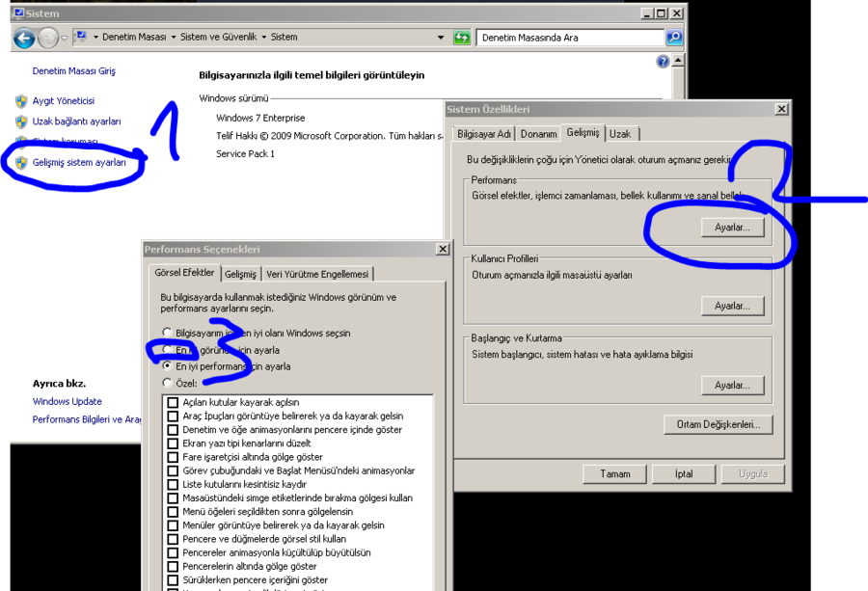Enable Pencere ve düğmelerde görsel stil kullan
Image resolution: width=868 pixels, height=591 pixels.
[173, 539]
